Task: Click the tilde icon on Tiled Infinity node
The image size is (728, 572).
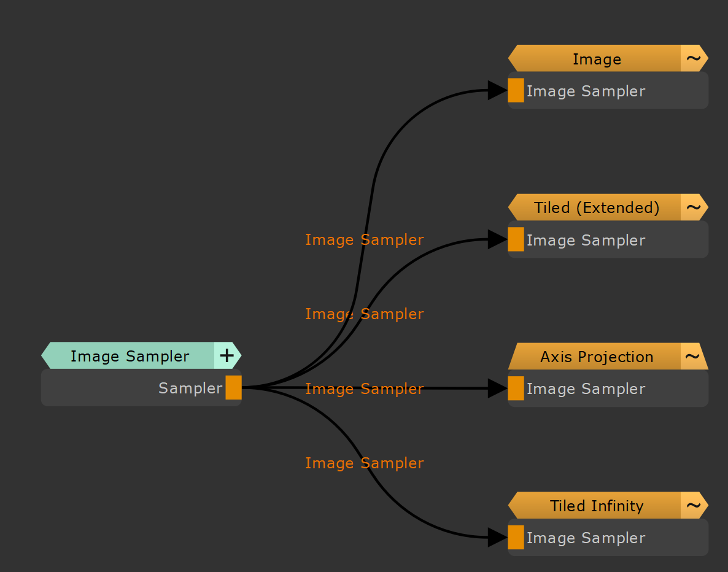Action: coord(693,506)
